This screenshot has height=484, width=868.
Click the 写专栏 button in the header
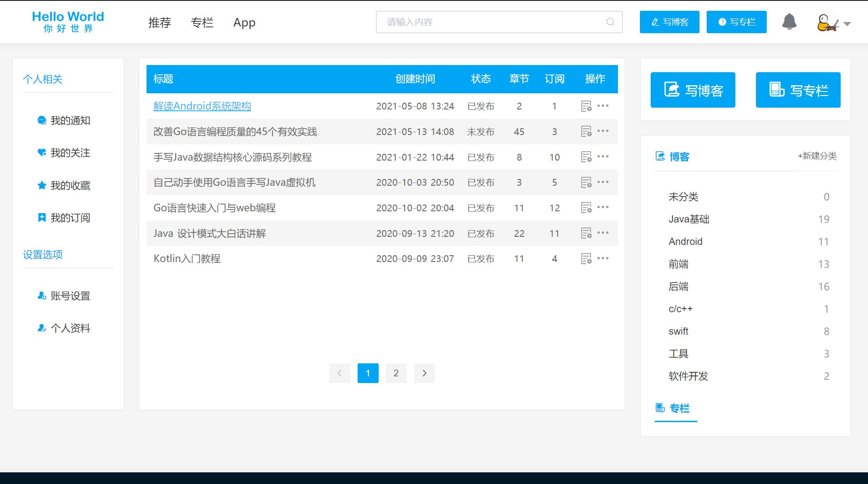736,22
